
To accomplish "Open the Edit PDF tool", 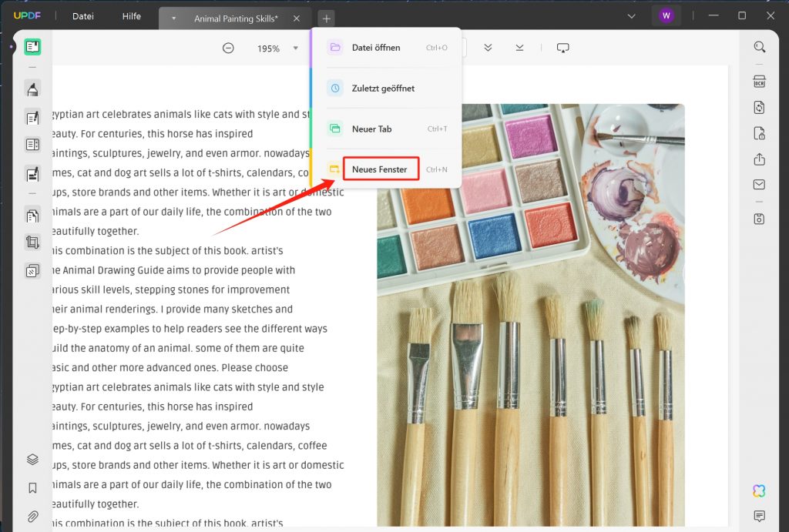I will click(32, 118).
